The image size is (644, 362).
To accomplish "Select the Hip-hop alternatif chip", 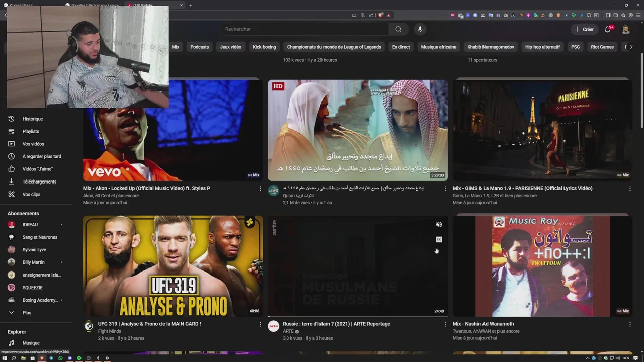I will click(x=542, y=47).
